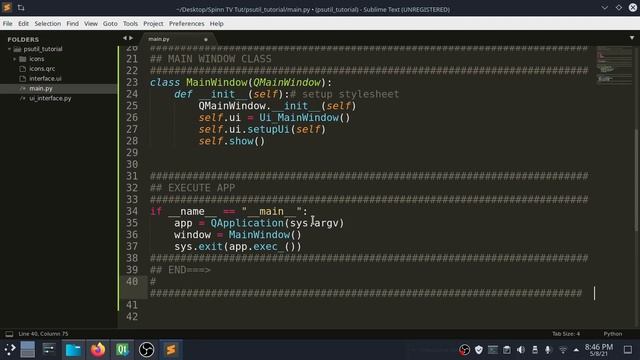The height and width of the screenshot is (360, 640).
Task: Click the Sublime Text logo in the title bar
Action: (x=7, y=8)
